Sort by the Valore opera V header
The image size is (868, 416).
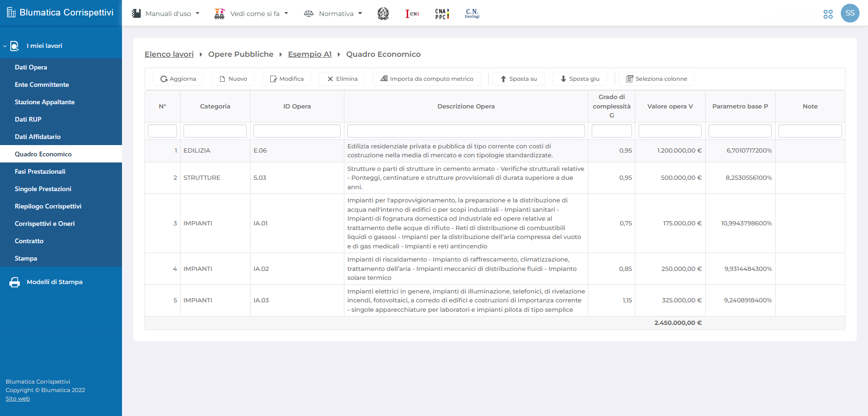(670, 107)
